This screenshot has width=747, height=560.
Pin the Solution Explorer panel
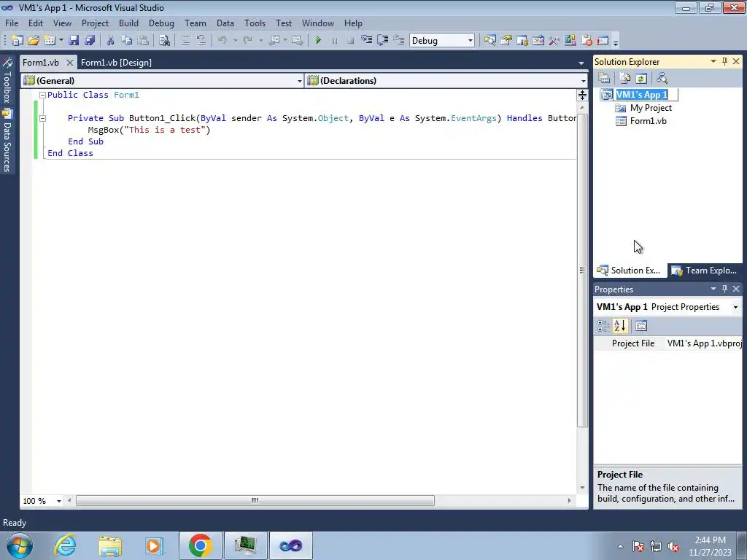tap(724, 61)
